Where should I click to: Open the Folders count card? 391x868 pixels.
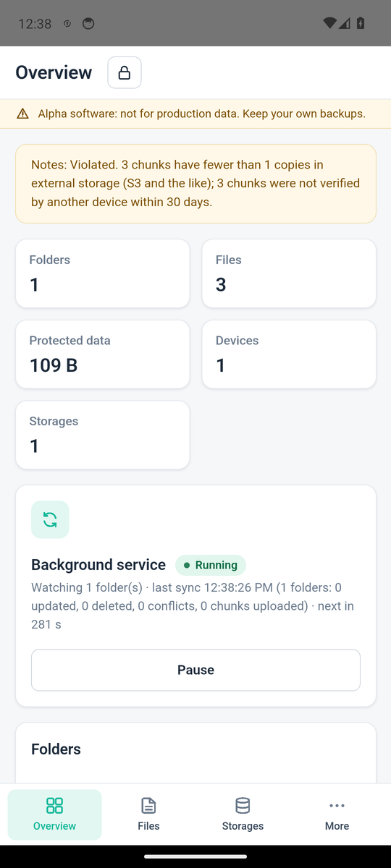[103, 273]
